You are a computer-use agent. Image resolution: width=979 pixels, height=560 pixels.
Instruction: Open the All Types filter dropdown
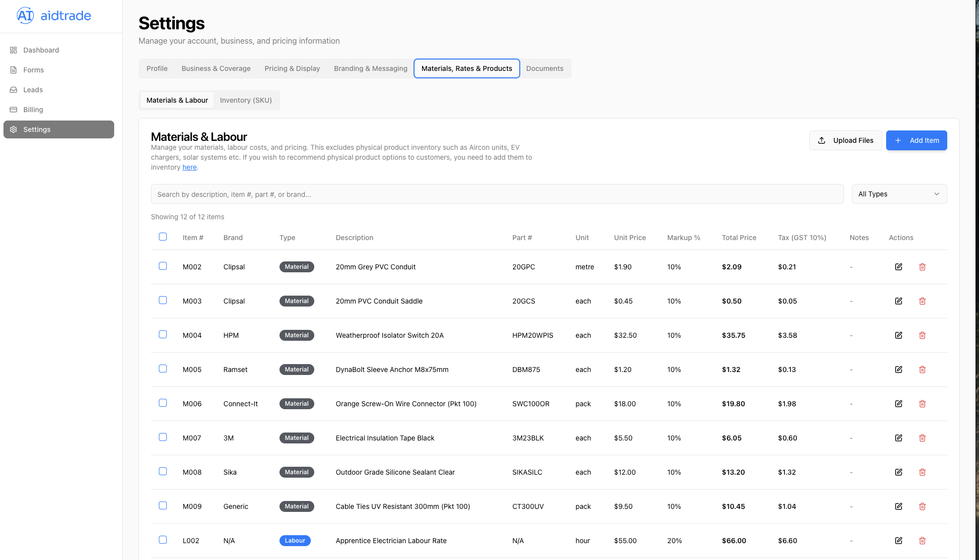click(x=899, y=194)
